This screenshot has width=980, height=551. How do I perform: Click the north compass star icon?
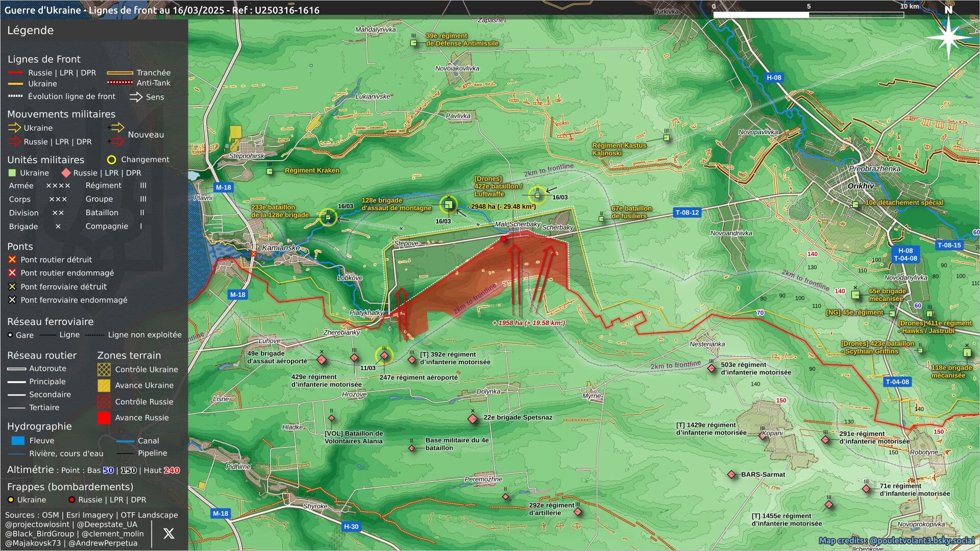pos(948,35)
